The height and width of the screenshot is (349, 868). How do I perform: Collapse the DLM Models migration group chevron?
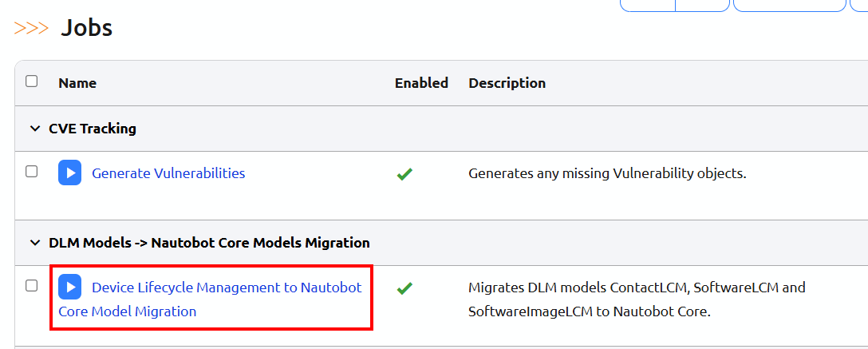34,243
